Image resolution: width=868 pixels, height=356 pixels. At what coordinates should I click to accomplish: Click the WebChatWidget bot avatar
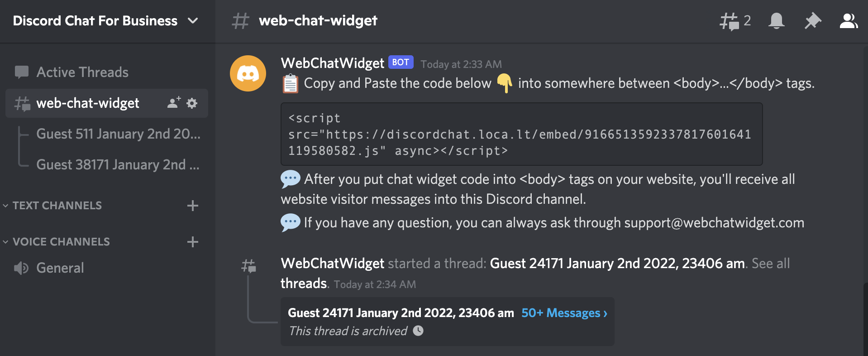248,73
